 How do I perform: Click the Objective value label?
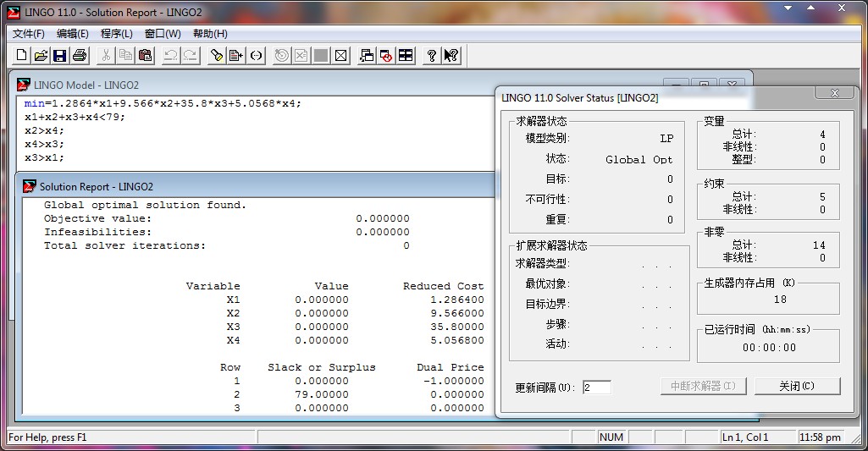coord(97,218)
